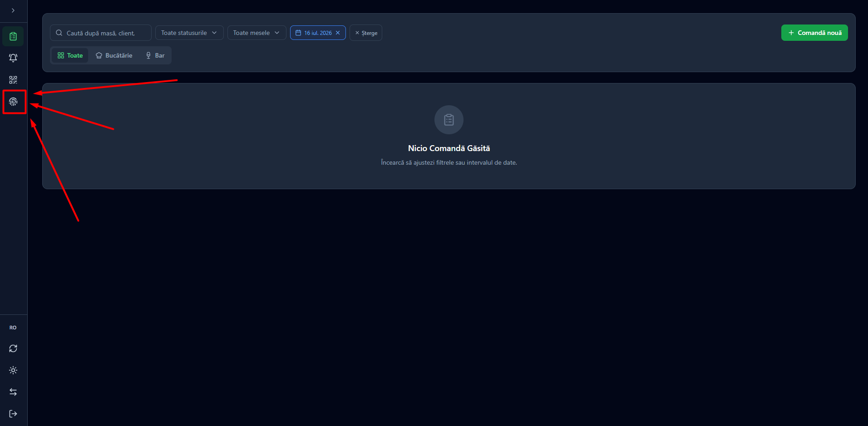
Task: Remove the date filter using its X
Action: [338, 33]
